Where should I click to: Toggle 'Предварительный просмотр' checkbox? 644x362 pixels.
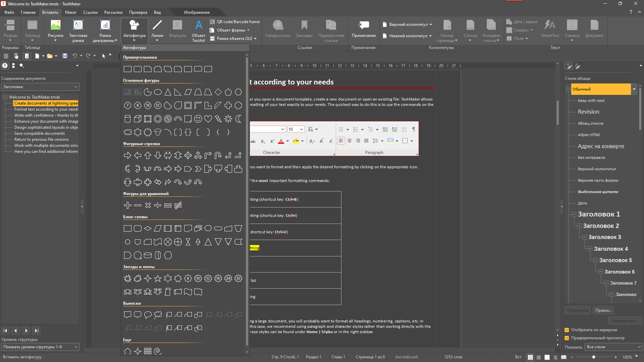tap(567, 338)
